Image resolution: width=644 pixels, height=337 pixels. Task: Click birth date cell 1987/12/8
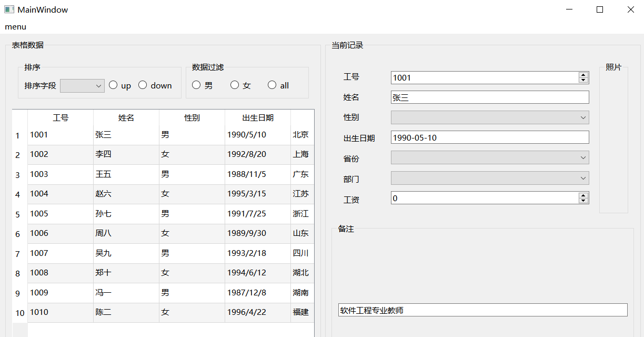click(x=258, y=293)
